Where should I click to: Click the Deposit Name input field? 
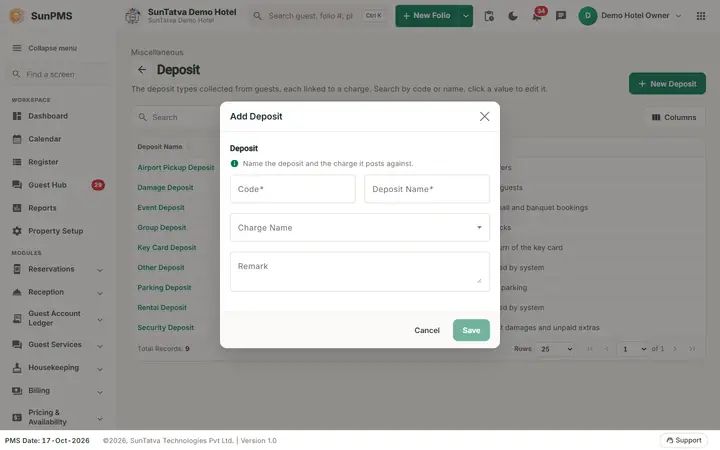point(427,189)
